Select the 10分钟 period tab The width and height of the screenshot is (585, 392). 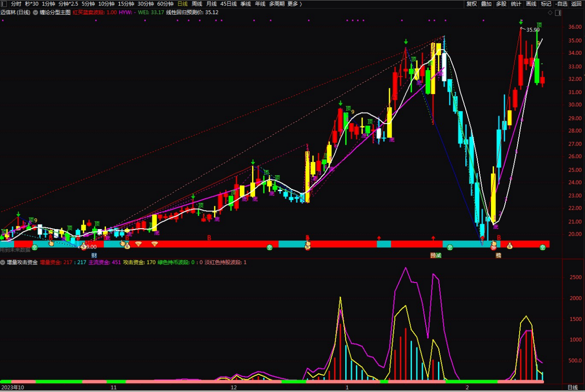[x=106, y=4]
